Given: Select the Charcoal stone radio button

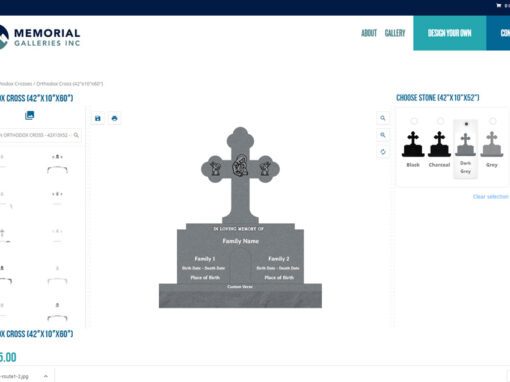Looking at the screenshot, I should (440, 121).
